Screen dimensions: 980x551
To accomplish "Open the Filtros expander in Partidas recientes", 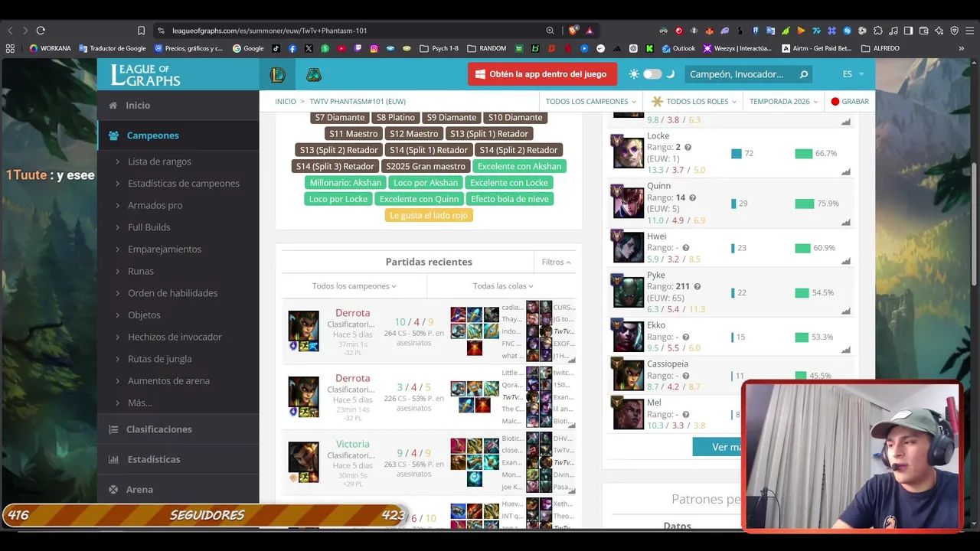I will (x=557, y=262).
